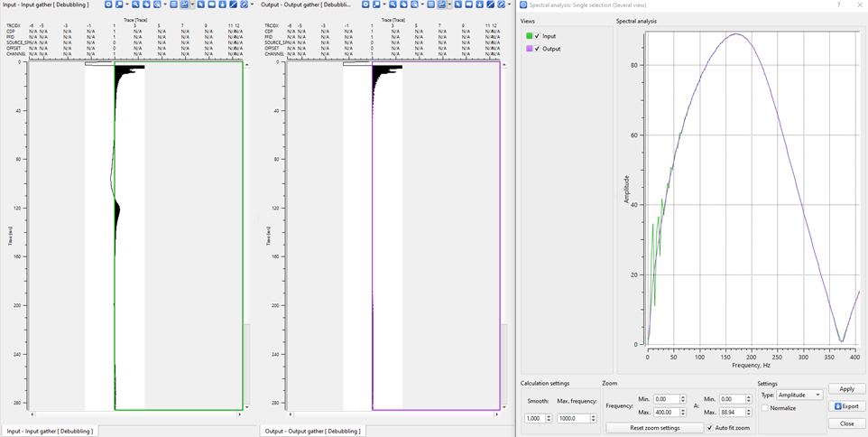The height and width of the screenshot is (437, 868).
Task: Open the Type Amplitude dropdown
Action: click(799, 395)
